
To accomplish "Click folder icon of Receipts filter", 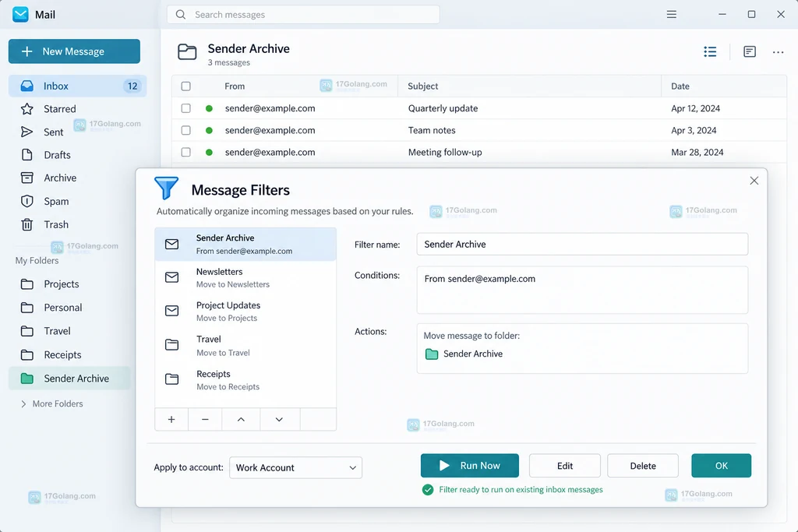I will point(172,379).
